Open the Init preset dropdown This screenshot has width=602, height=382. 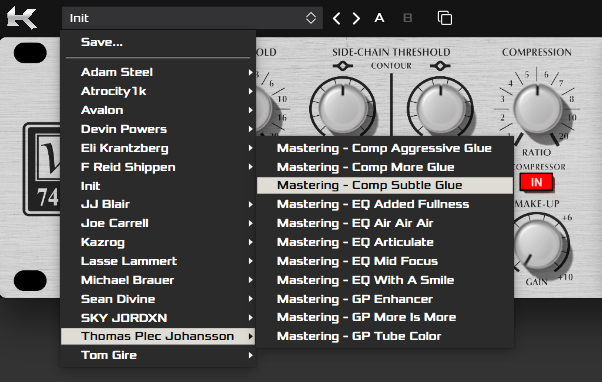click(192, 18)
